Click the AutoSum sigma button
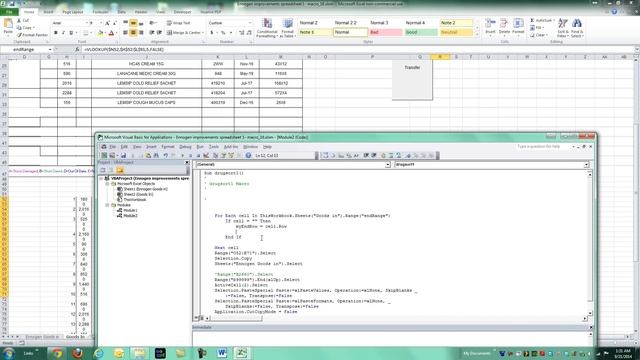 [542, 20]
